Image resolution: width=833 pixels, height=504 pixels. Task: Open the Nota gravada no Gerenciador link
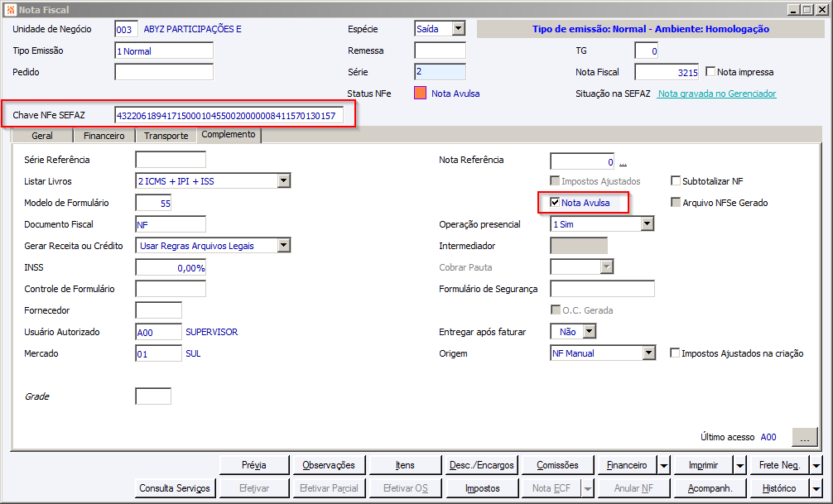click(x=716, y=94)
